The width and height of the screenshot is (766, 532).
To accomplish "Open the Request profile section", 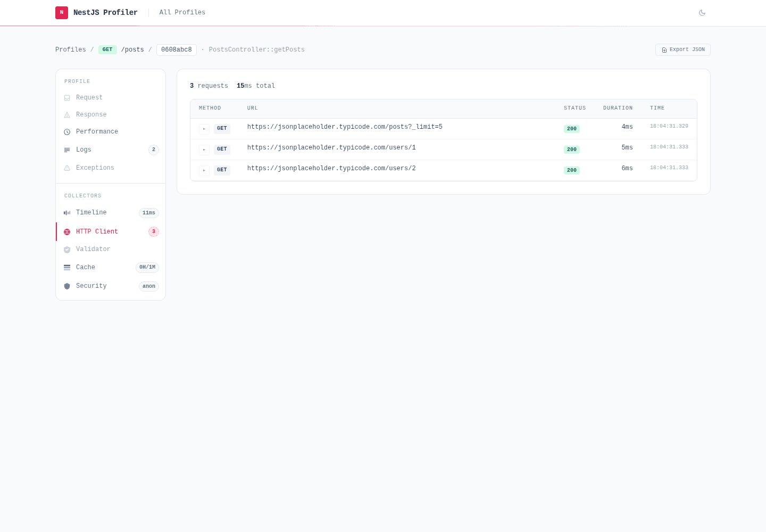I will 111,97.
